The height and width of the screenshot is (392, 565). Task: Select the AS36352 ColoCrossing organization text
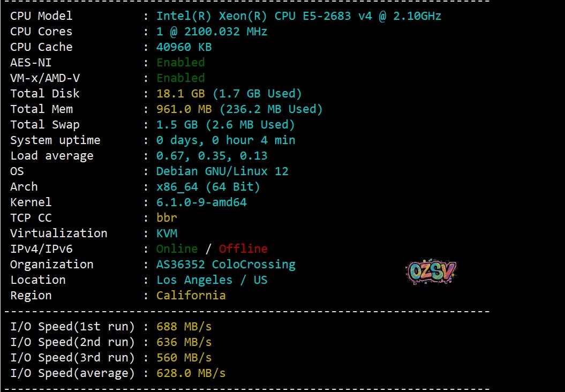225,265
